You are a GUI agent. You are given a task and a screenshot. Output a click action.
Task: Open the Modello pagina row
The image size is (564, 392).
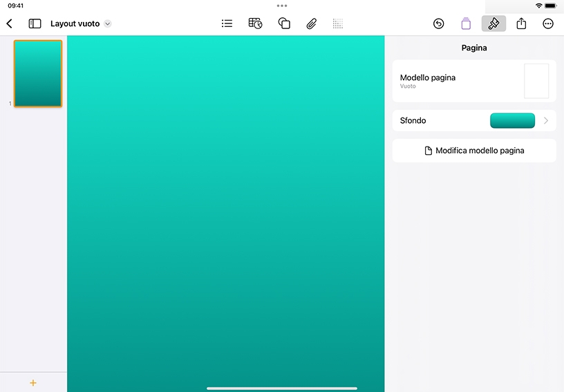point(474,82)
